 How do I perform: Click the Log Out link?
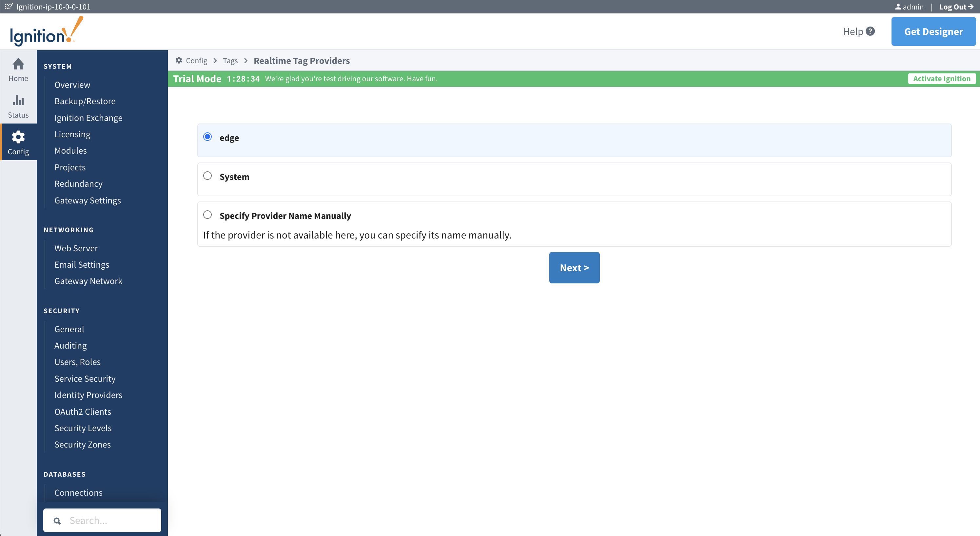click(x=956, y=7)
